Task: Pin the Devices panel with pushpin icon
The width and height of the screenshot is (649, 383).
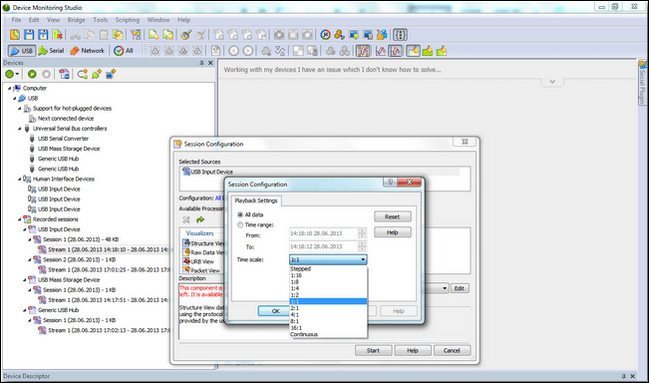Action: (x=202, y=63)
